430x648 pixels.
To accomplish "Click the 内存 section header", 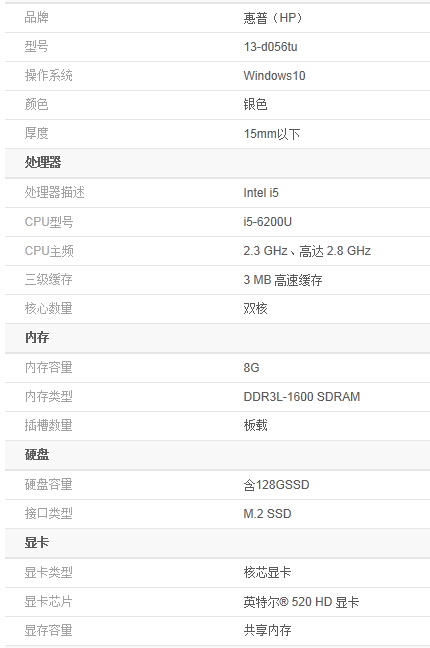I will click(x=37, y=338).
